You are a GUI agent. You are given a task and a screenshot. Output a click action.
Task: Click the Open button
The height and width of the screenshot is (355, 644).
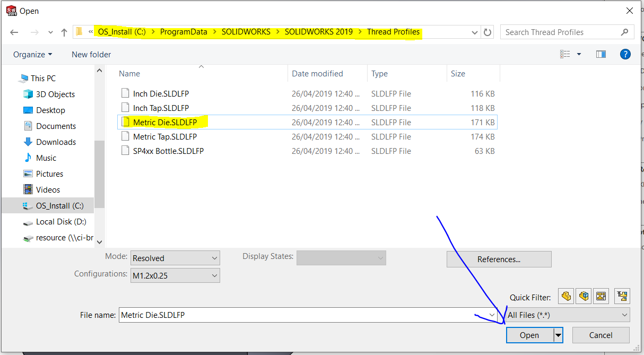point(529,335)
